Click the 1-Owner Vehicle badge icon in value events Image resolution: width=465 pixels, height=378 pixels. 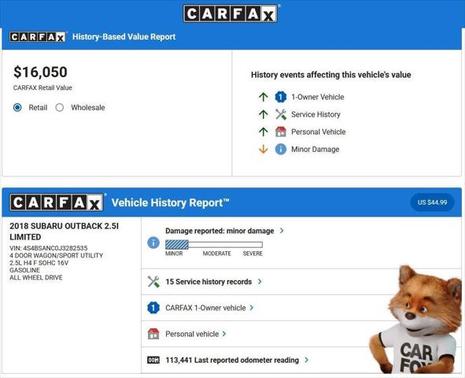click(x=281, y=97)
